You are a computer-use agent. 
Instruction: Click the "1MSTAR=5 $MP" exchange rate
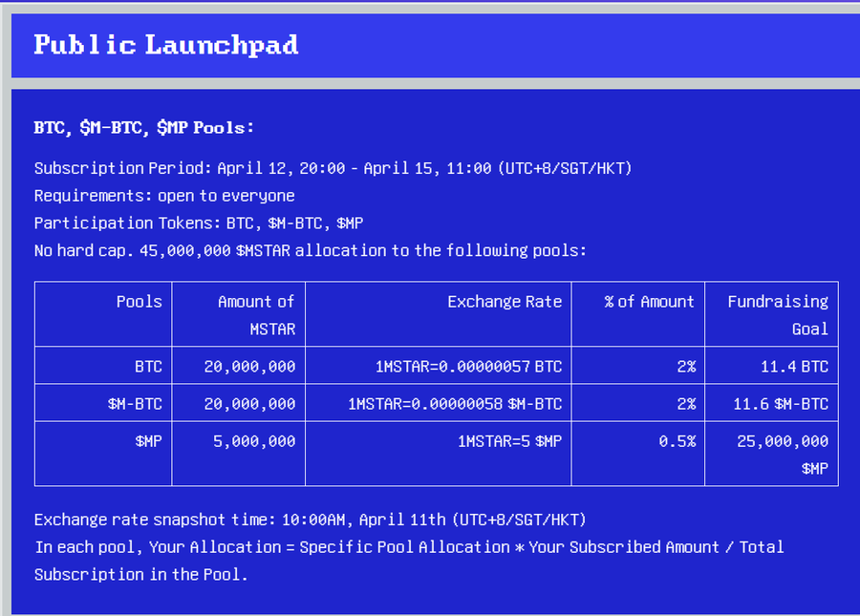(x=510, y=441)
